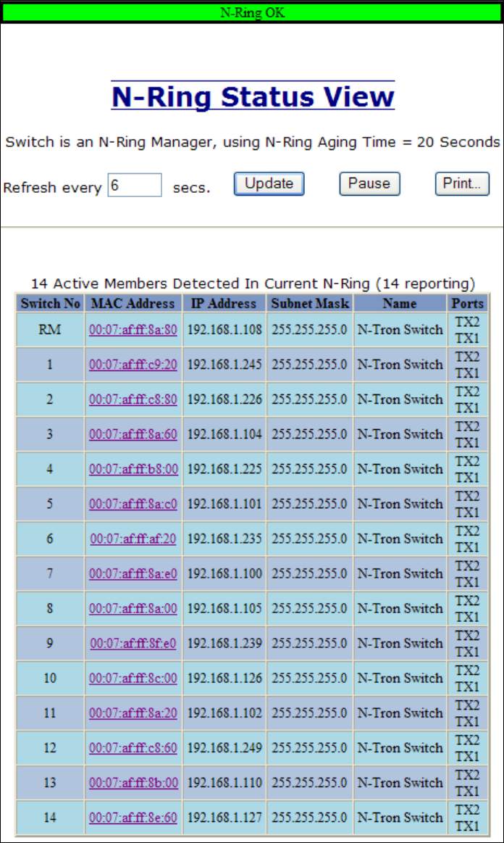Click the N-Ring OK status banner
504x843 pixels.
click(252, 12)
